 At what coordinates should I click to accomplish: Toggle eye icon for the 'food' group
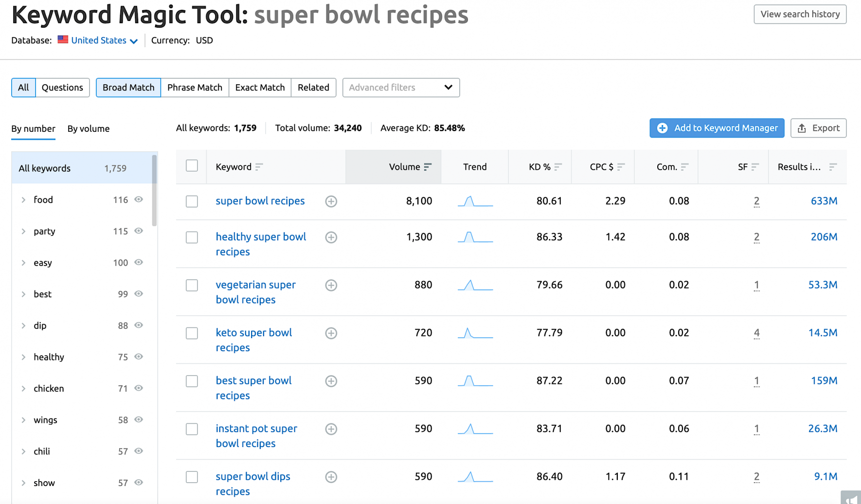[139, 199]
